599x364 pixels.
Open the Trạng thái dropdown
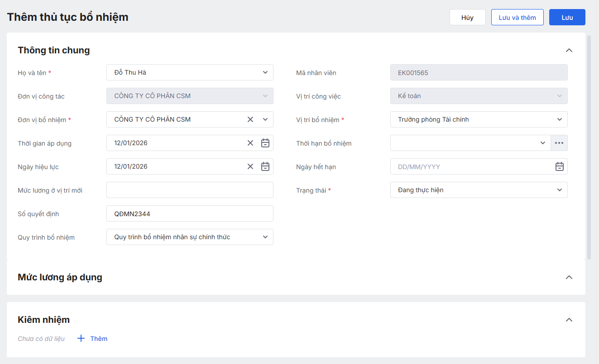[560, 190]
